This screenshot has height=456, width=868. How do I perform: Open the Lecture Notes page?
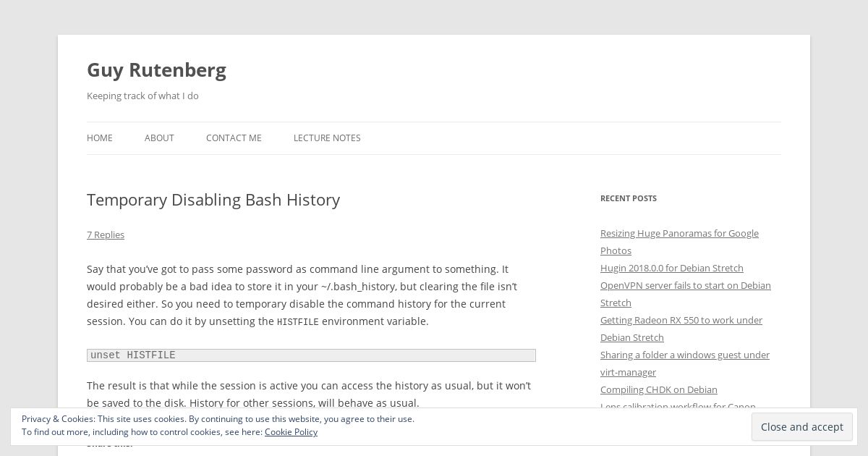(x=327, y=138)
